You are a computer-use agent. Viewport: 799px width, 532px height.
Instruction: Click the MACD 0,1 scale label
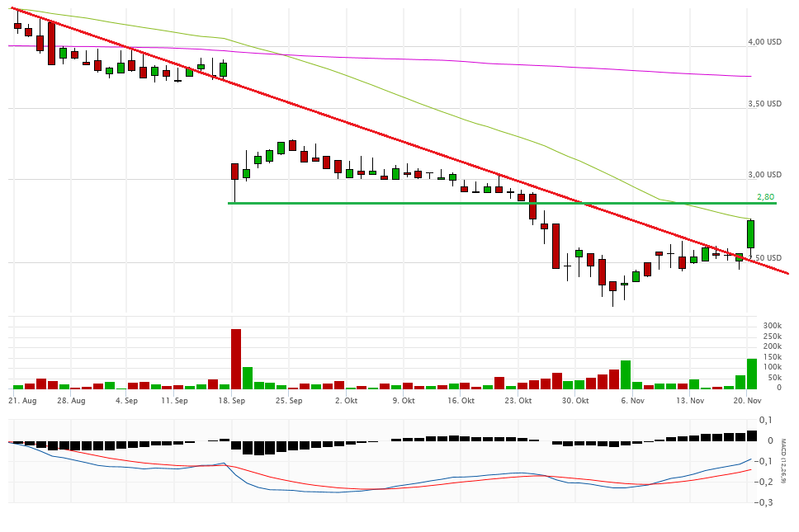(x=767, y=421)
